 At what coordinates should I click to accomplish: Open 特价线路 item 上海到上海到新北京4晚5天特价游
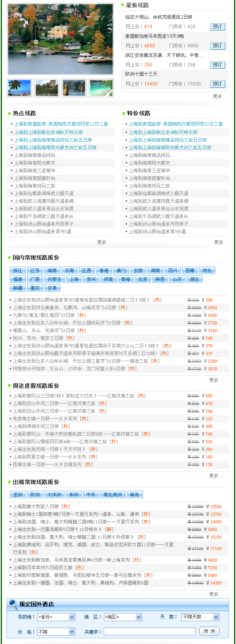[x=163, y=132]
